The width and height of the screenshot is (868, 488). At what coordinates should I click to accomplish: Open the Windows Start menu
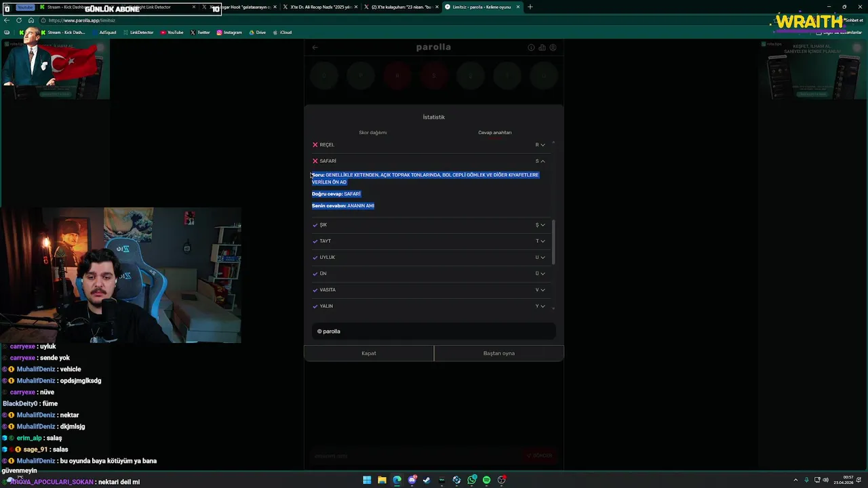click(367, 480)
